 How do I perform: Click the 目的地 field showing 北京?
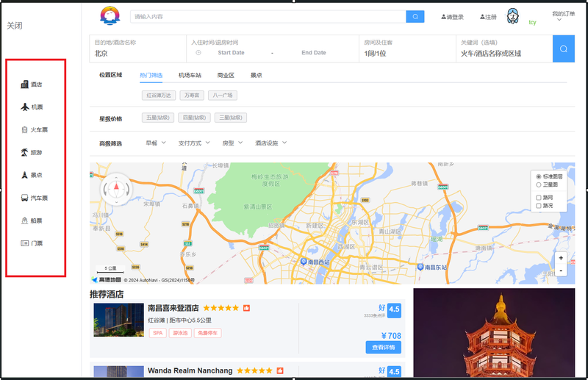(x=137, y=49)
